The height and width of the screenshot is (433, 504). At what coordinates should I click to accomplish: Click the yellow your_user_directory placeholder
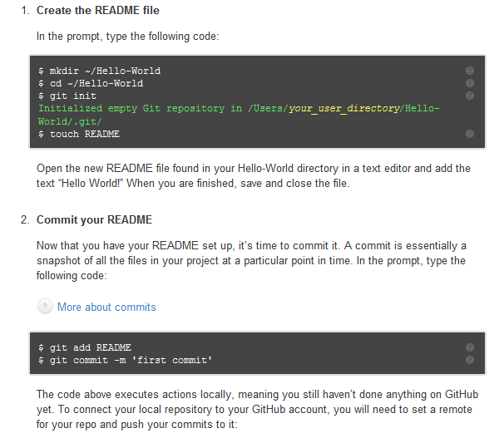click(343, 109)
